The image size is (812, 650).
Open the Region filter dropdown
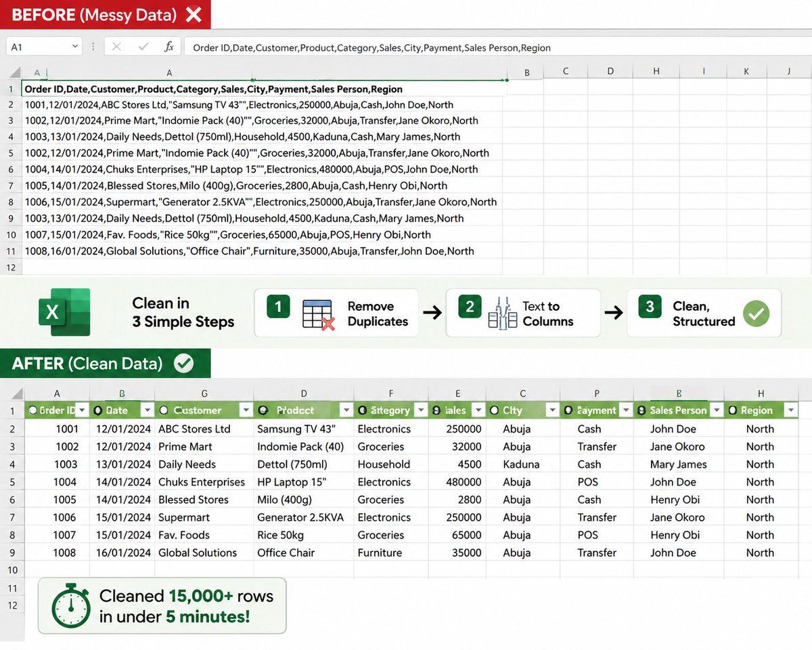tap(790, 410)
